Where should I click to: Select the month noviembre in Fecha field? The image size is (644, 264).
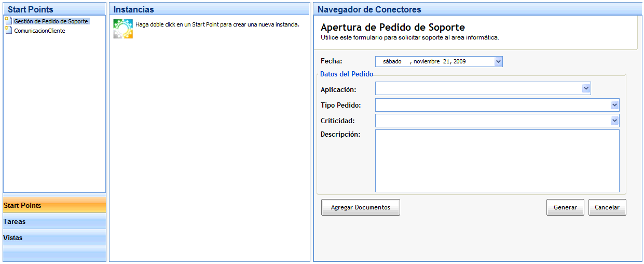click(427, 61)
